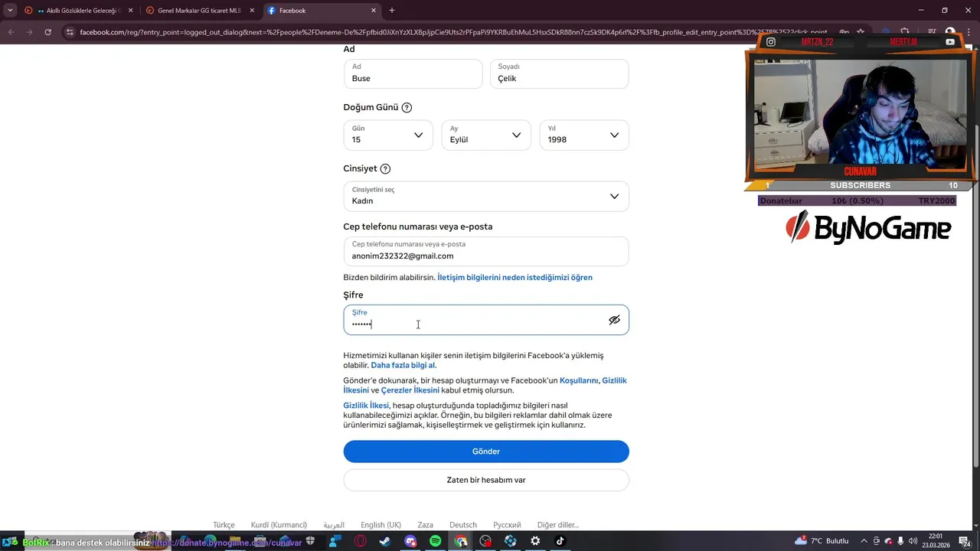The width and height of the screenshot is (980, 551).
Task: Open new tab with plus icon
Action: [392, 11]
